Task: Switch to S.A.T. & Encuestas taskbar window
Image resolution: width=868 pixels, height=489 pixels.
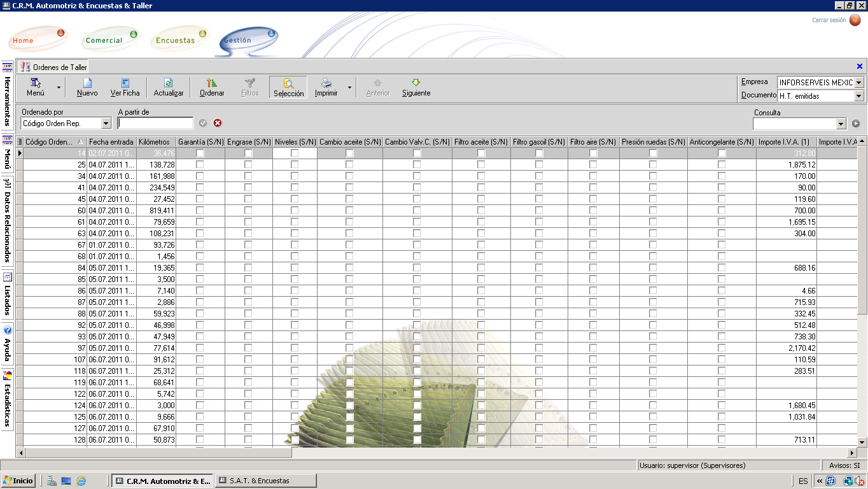Action: coord(265,481)
